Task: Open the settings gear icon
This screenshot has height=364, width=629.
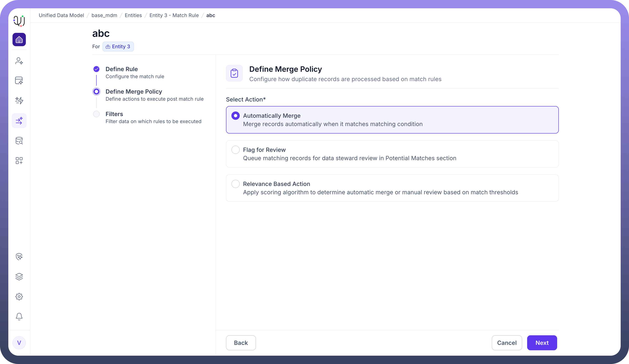Action: (x=19, y=296)
